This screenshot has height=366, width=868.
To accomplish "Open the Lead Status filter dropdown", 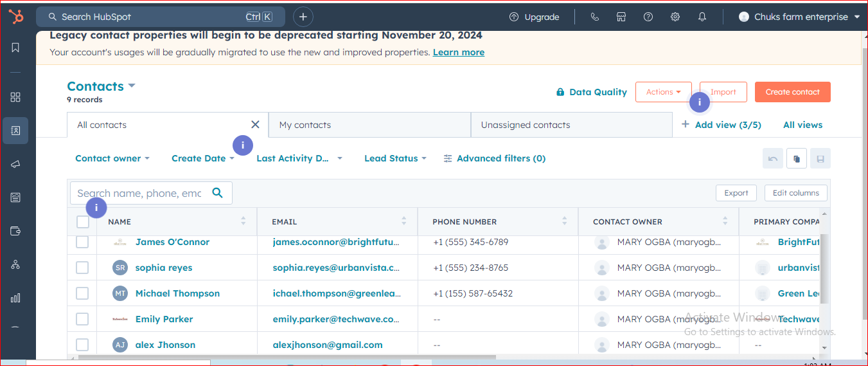I will coord(395,158).
